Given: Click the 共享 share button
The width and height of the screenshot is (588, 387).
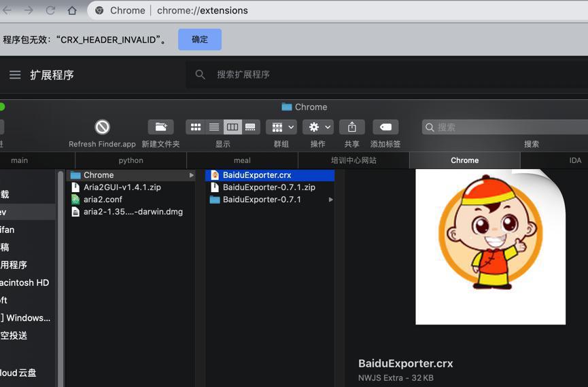Looking at the screenshot, I should [351, 128].
